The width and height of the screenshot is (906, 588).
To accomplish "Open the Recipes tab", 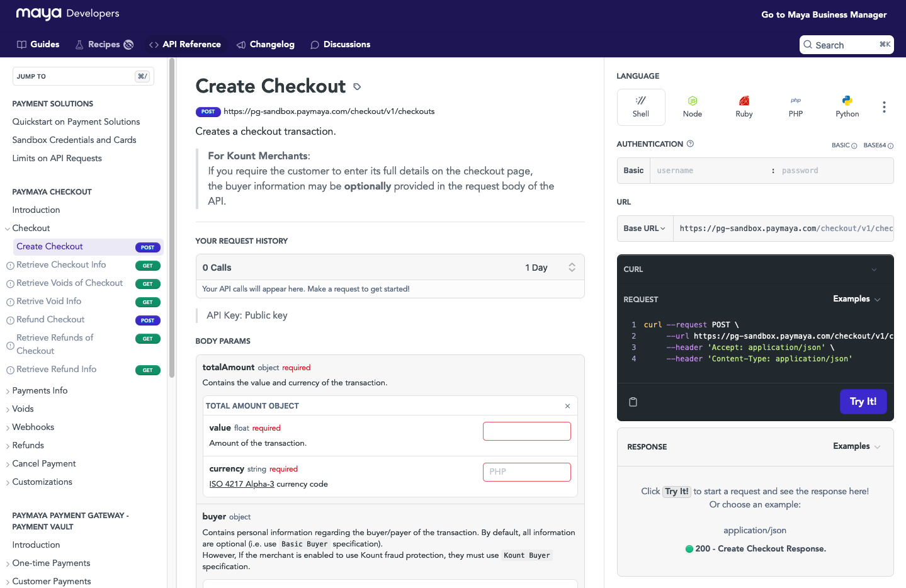I will 105,44.
